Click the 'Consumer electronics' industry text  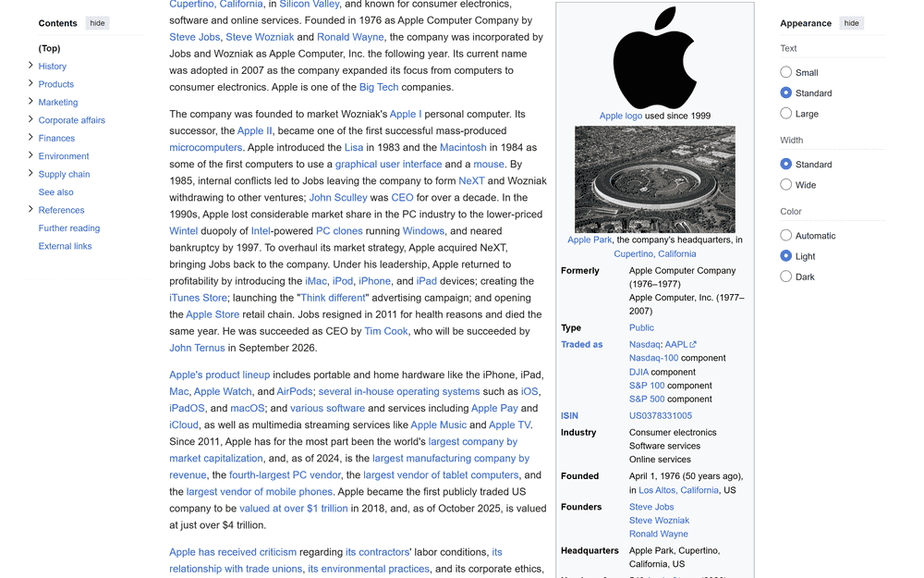[x=673, y=432]
